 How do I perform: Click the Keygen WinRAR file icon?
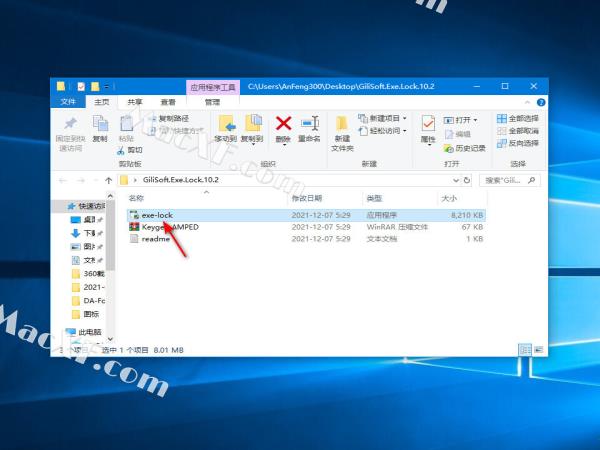134,227
